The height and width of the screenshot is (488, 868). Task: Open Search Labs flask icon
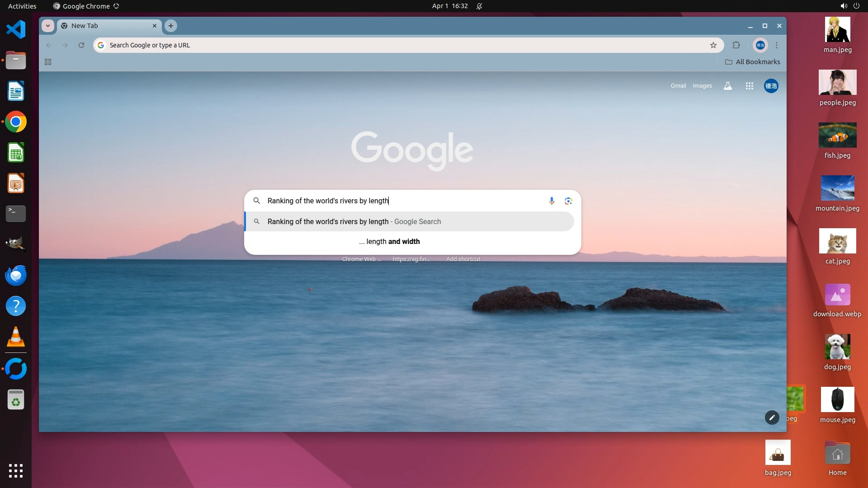[728, 86]
